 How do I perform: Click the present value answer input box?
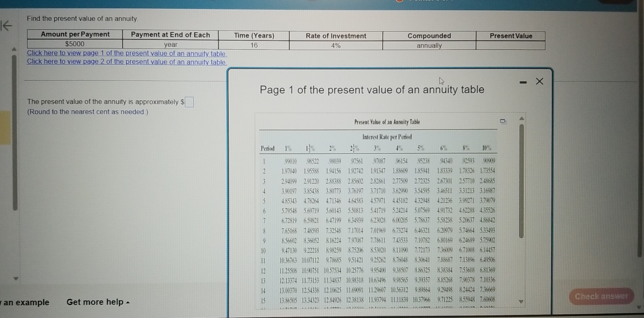190,103
